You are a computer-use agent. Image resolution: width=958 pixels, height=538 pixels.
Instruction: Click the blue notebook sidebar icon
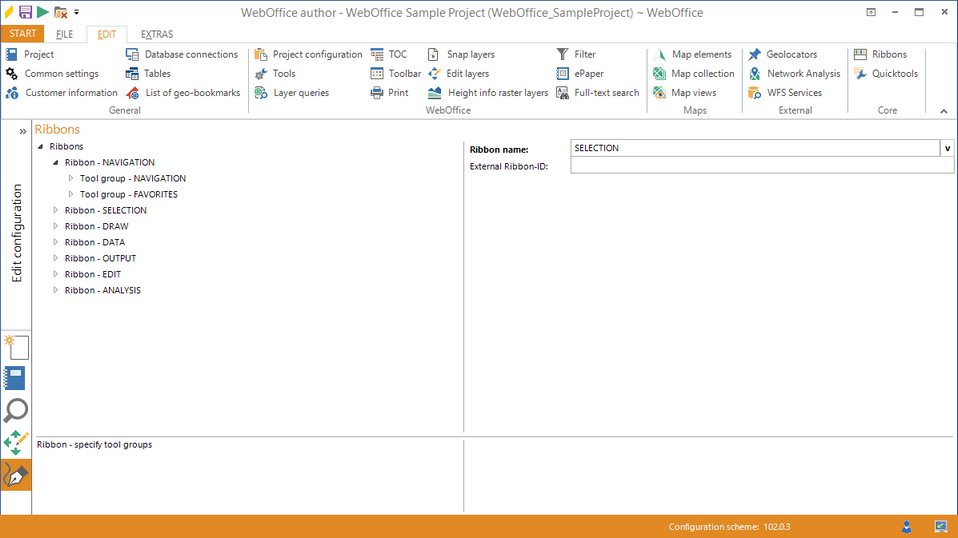tap(15, 379)
